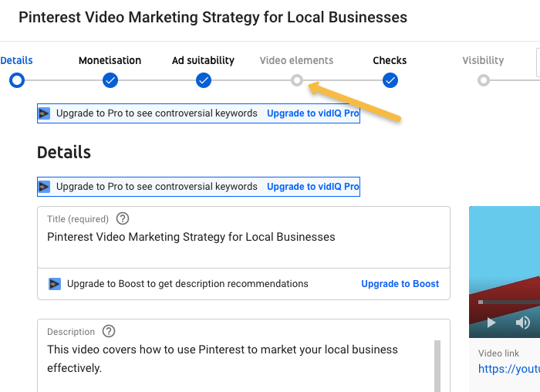Jump to the Visibility step
The image size is (540, 392).
483,60
